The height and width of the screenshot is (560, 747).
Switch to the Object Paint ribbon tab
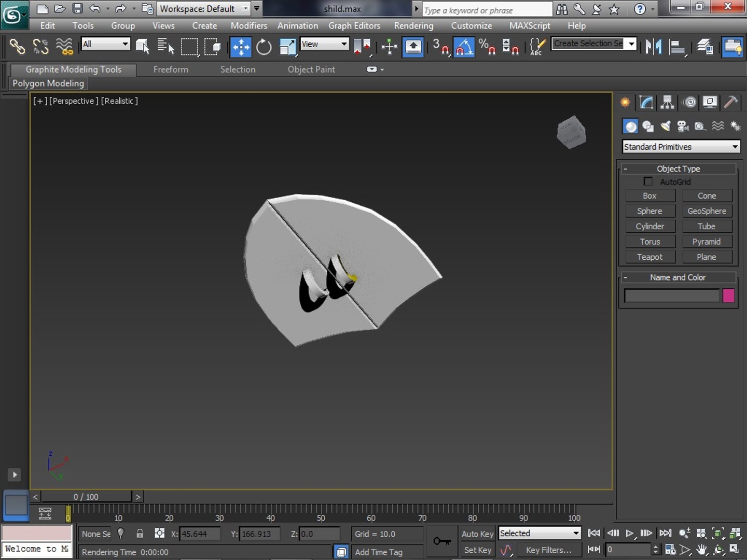click(311, 69)
